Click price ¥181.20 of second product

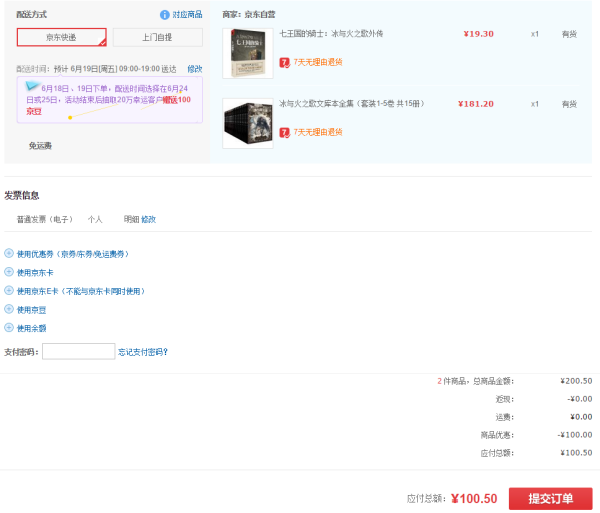(x=476, y=104)
